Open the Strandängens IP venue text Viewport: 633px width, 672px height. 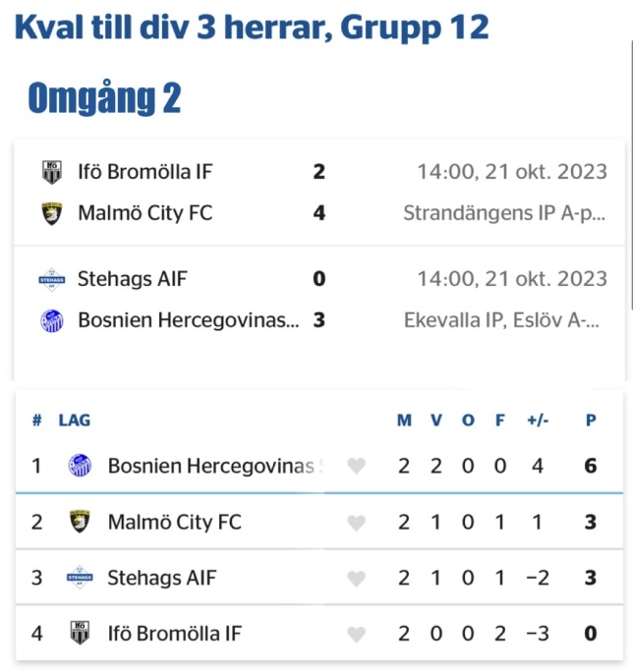coord(504,213)
